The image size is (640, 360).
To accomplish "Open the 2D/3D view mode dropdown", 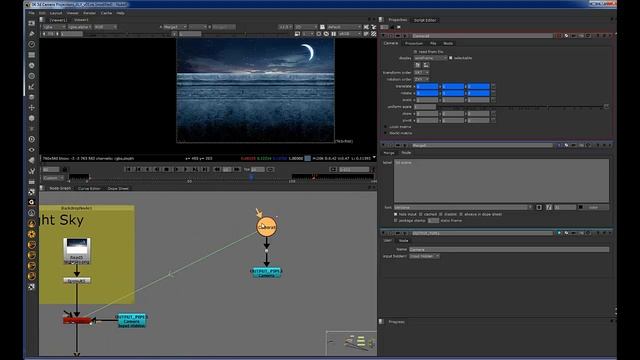I will click(306, 27).
